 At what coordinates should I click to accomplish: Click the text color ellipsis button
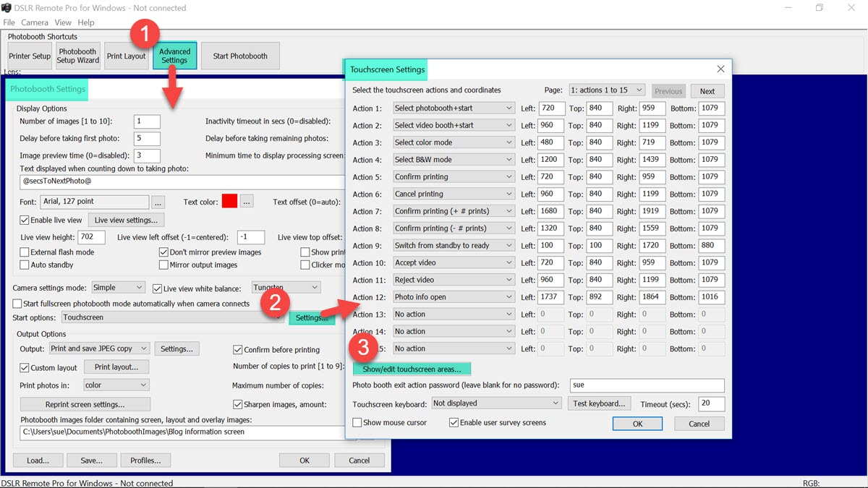pos(247,202)
